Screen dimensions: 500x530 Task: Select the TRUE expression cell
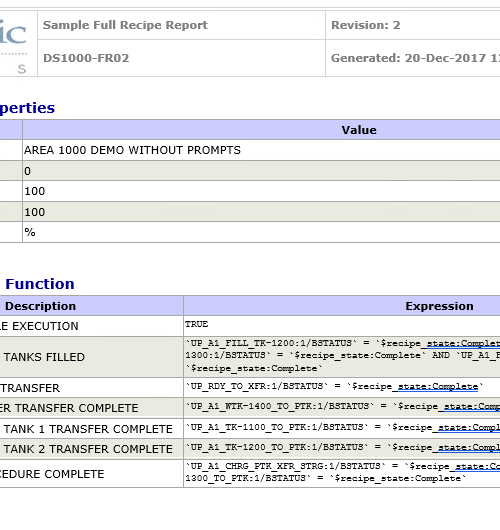click(x=342, y=326)
